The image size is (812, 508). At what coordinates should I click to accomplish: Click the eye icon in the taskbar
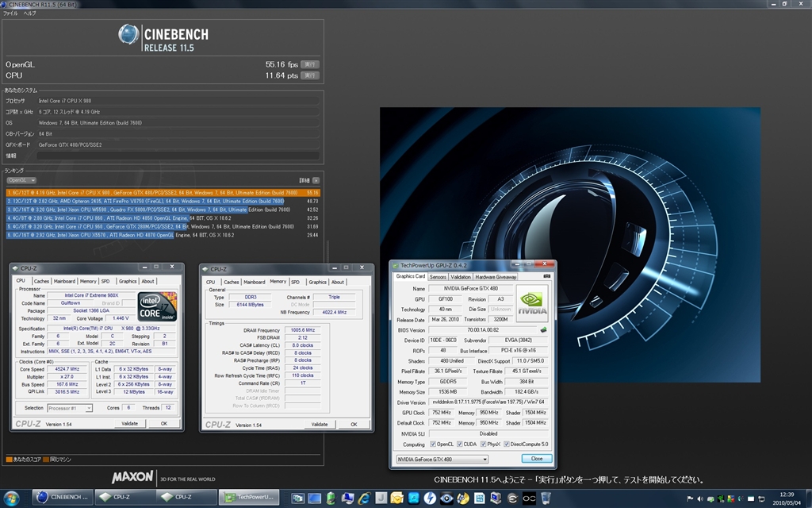click(x=446, y=498)
